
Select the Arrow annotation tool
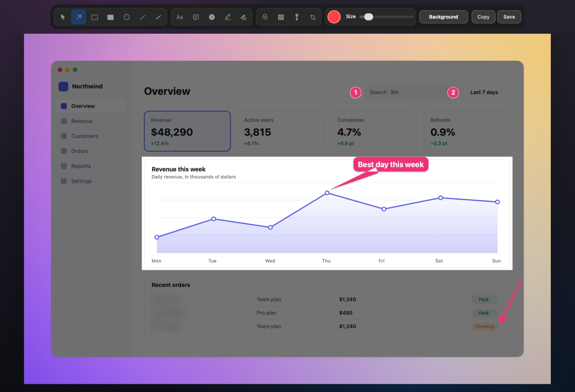[x=79, y=17]
